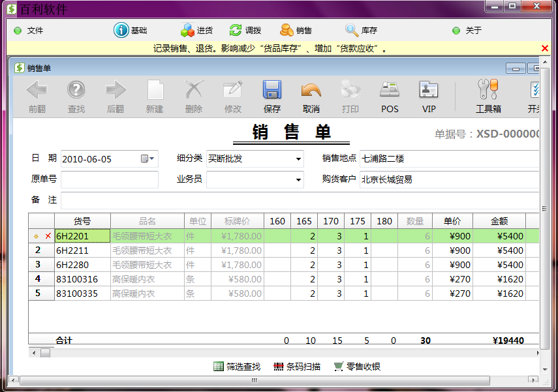The width and height of the screenshot is (558, 392).
Task: Click the 165 size column header
Action: (304, 221)
